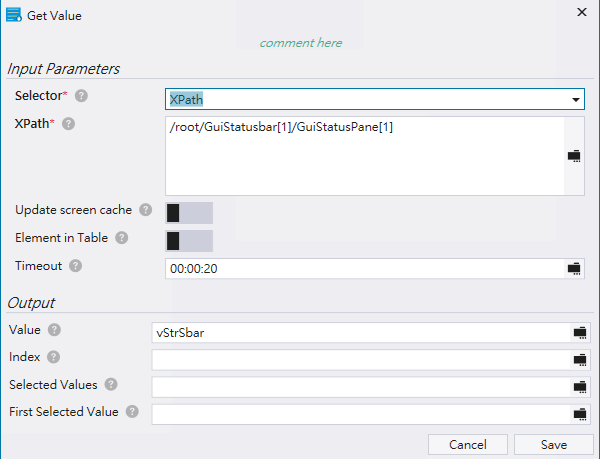Image resolution: width=600 pixels, height=459 pixels.
Task: Open variable picker for the Value output
Action: (579, 332)
